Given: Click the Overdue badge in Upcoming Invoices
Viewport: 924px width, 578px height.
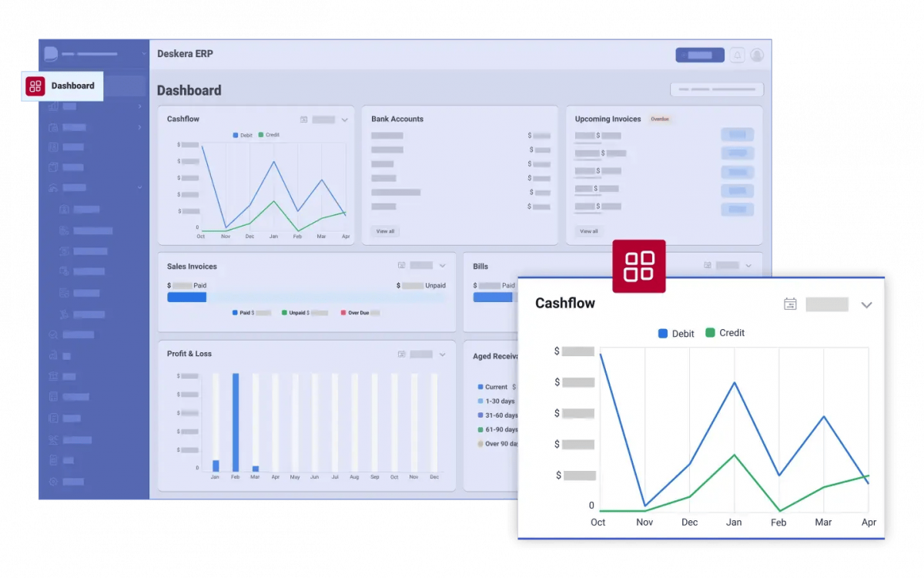Looking at the screenshot, I should (x=660, y=119).
